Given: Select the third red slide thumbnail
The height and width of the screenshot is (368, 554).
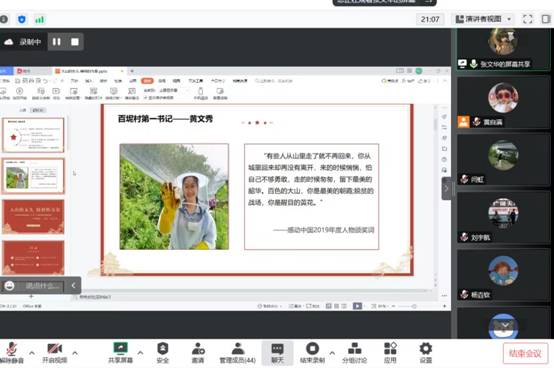Looking at the screenshot, I should (x=33, y=217).
